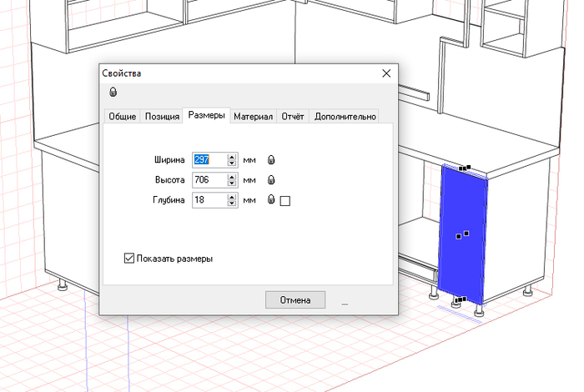
Task: Toggle the lock icon beside Глубина
Action: click(271, 200)
